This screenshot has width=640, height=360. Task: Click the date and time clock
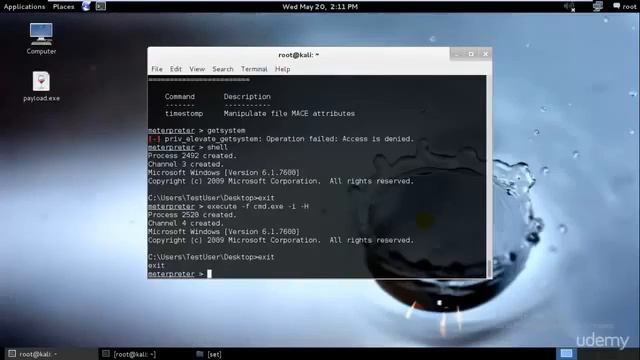[320, 7]
